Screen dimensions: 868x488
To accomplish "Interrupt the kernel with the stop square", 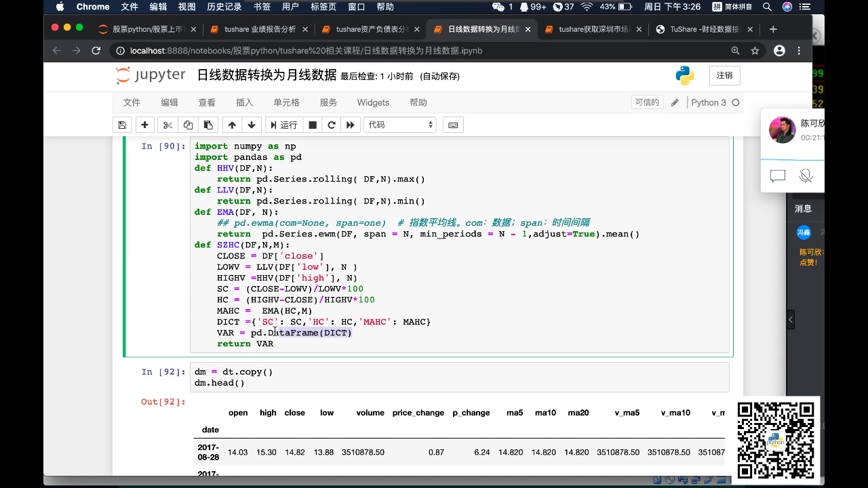I will point(313,125).
